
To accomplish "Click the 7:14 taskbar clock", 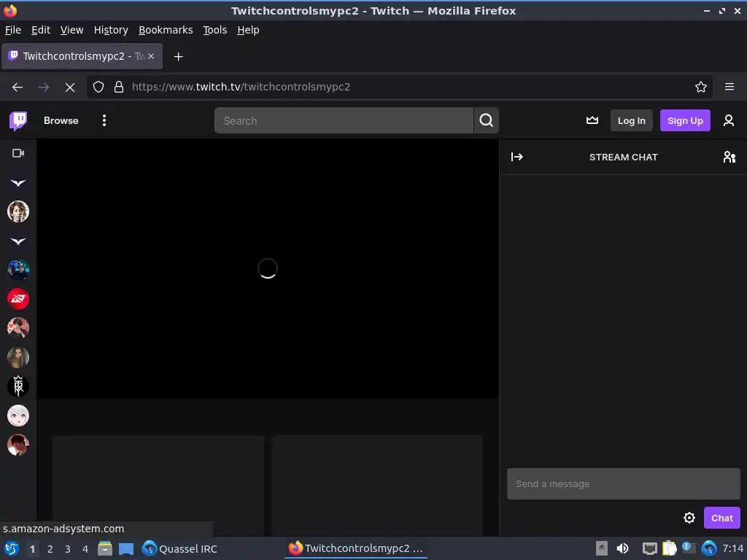I will point(732,548).
